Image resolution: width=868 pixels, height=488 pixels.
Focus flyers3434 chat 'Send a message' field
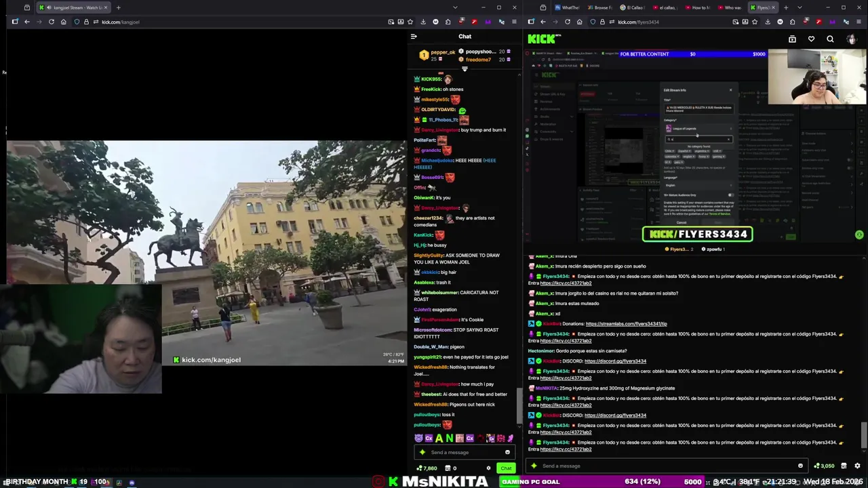(667, 466)
